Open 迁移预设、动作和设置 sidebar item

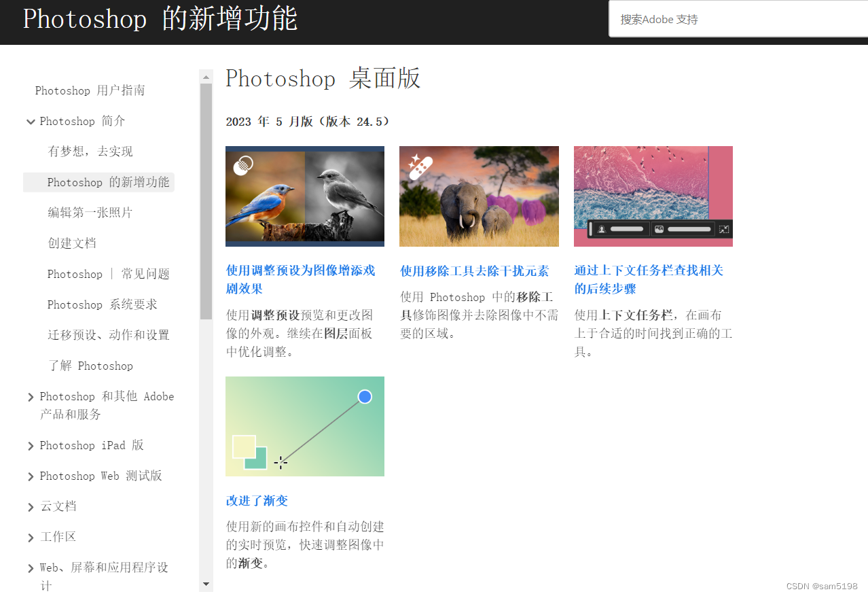tap(109, 335)
